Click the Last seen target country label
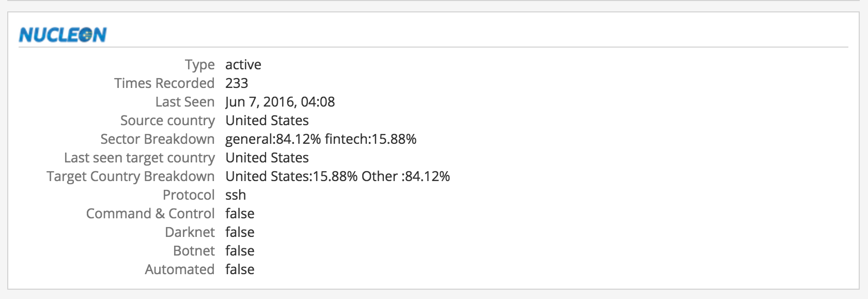Image resolution: width=868 pixels, height=299 pixels. (x=139, y=158)
